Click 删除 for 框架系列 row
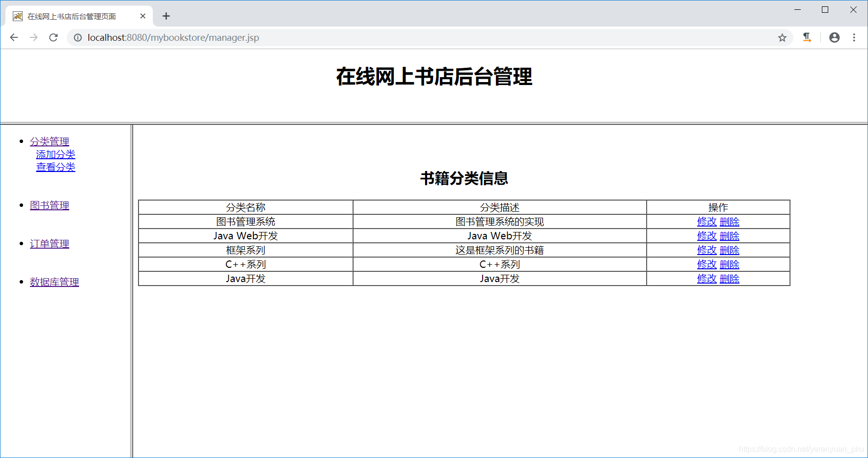Image resolution: width=868 pixels, height=458 pixels. click(x=730, y=250)
